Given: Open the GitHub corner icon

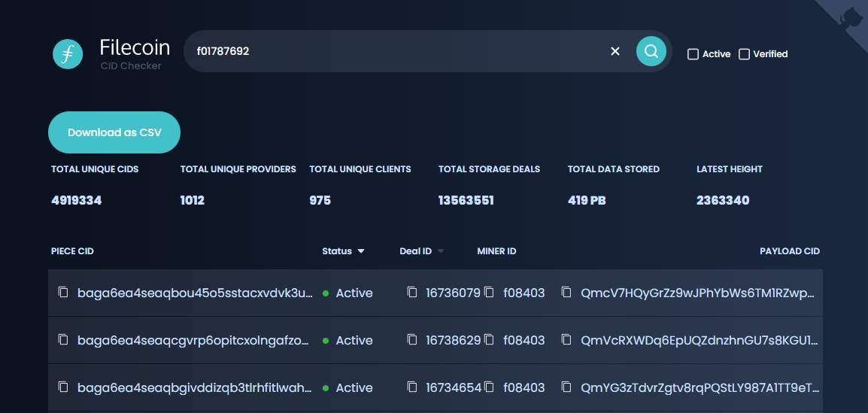Looking at the screenshot, I should [x=850, y=17].
